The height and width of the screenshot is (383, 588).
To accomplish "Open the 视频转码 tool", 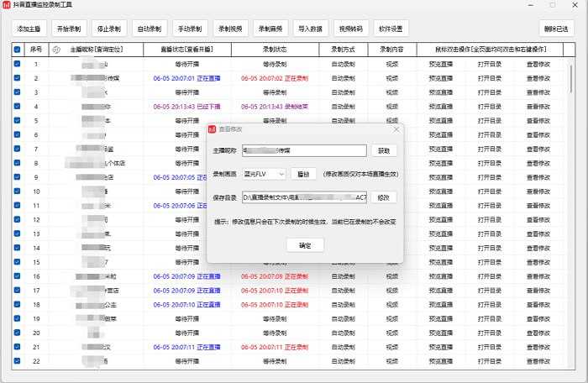I will click(x=351, y=29).
